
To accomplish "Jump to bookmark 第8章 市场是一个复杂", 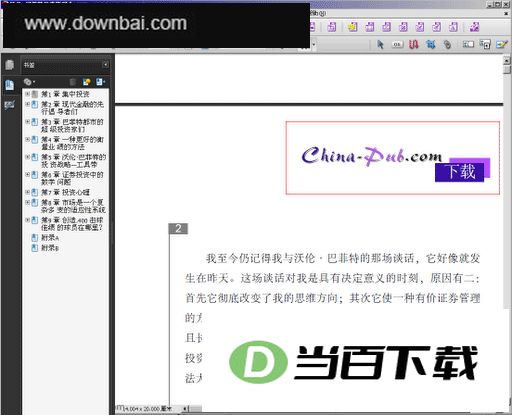I will point(73,206).
